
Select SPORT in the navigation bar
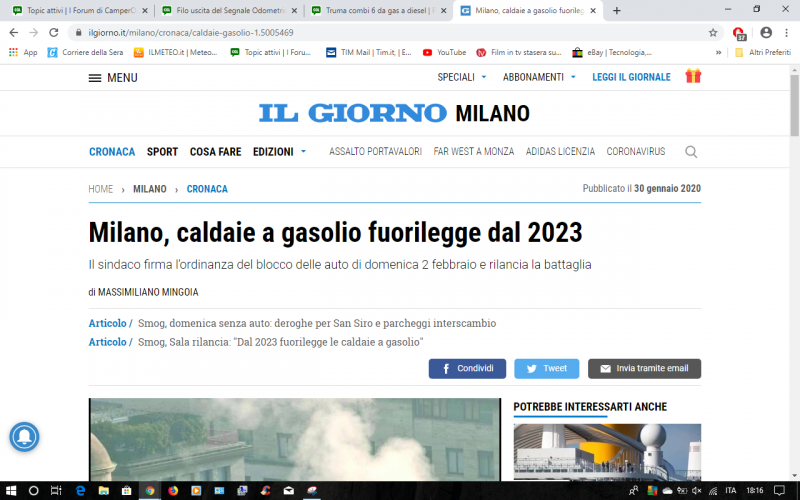tap(162, 152)
